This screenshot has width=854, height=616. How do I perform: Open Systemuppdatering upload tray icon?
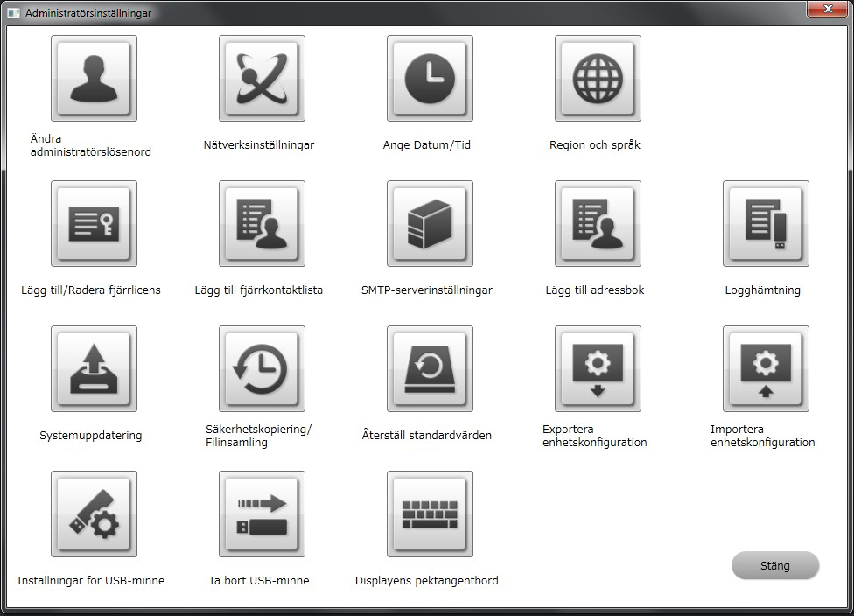click(94, 368)
